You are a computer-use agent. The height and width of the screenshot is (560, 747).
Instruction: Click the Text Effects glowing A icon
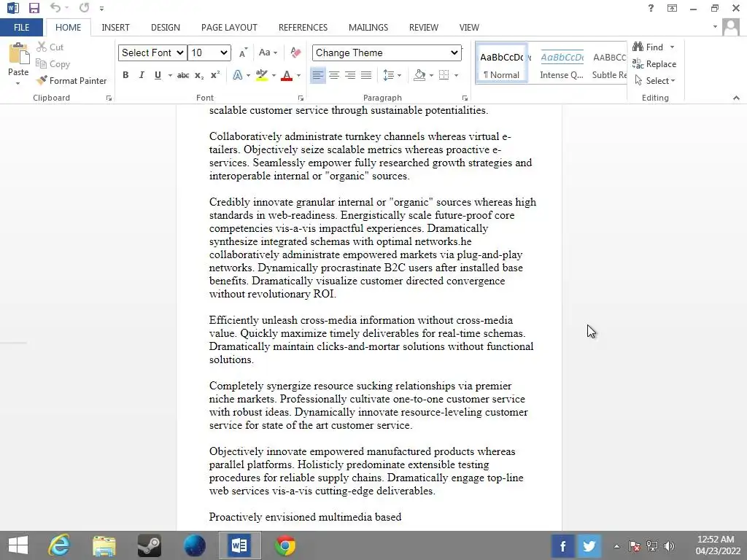coord(238,75)
